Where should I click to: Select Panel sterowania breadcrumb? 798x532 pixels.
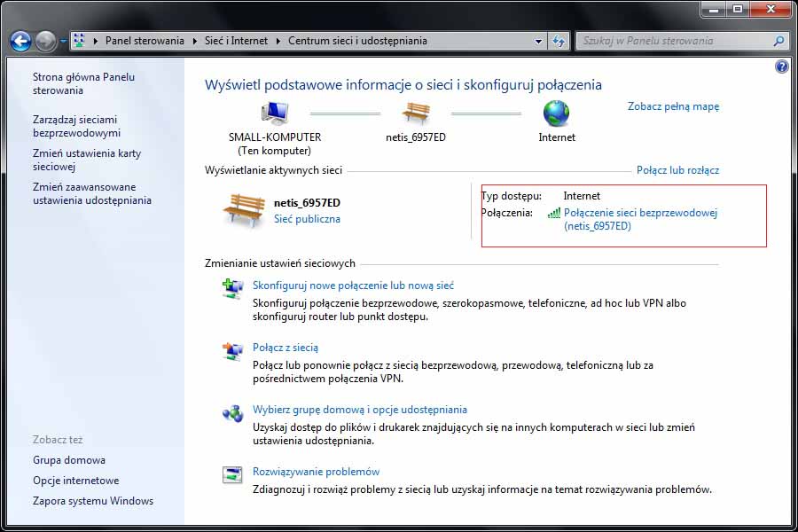pos(145,41)
